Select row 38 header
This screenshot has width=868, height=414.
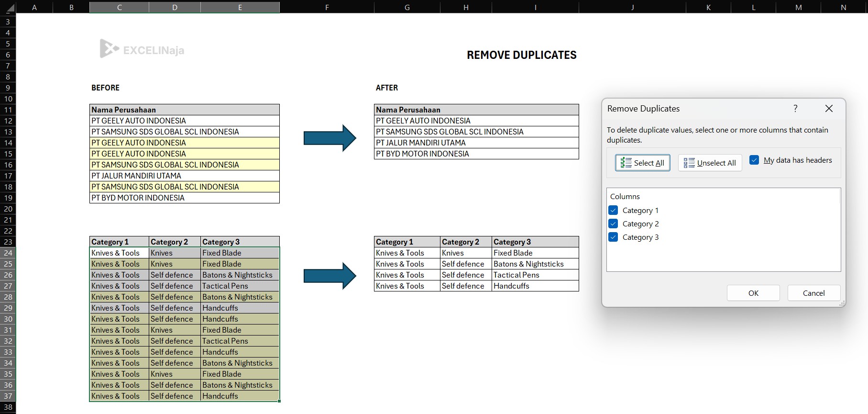[x=8, y=407]
